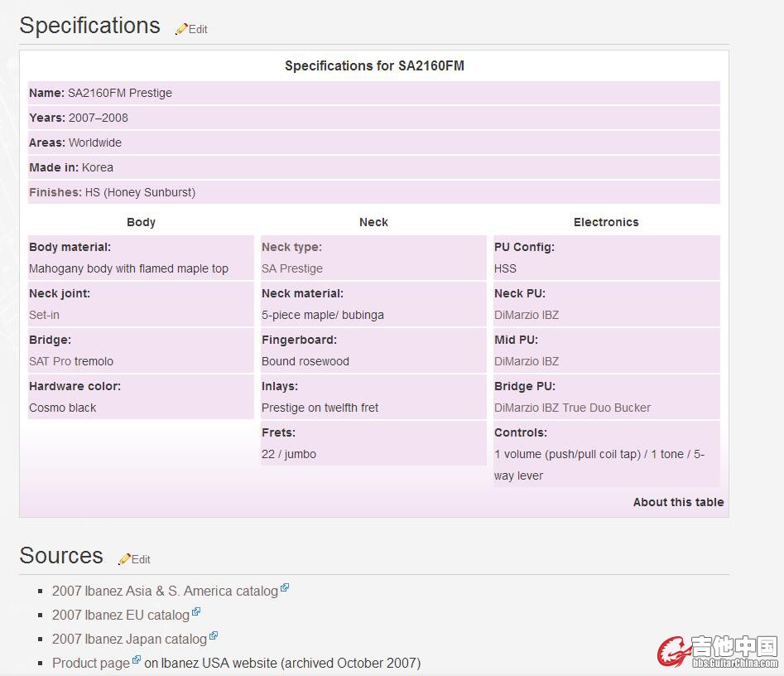784x676 pixels.
Task: Click the 'Made in:' label
Action: (54, 167)
